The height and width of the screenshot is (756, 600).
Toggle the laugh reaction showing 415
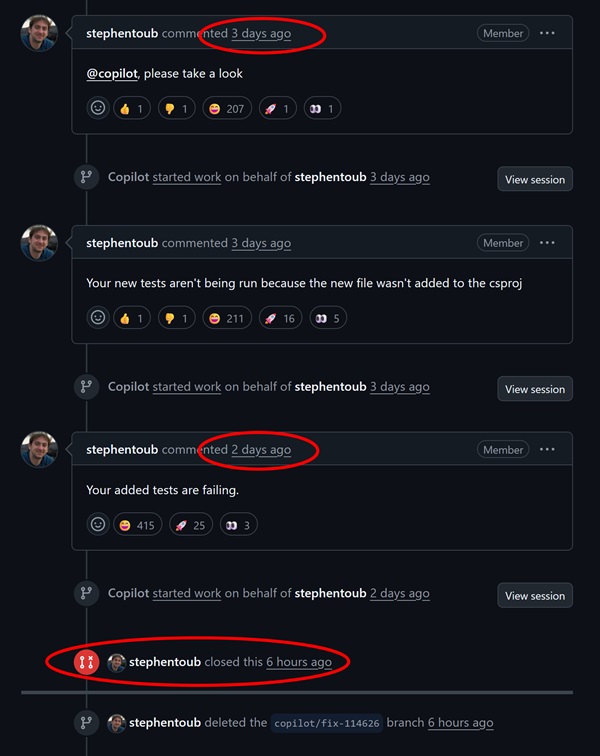tap(138, 524)
